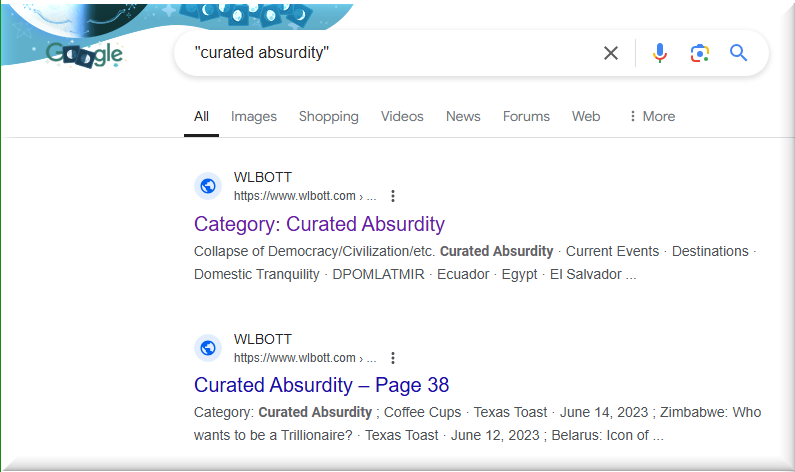The height and width of the screenshot is (472, 795).
Task: Expand the More search filters menu
Action: point(651,116)
